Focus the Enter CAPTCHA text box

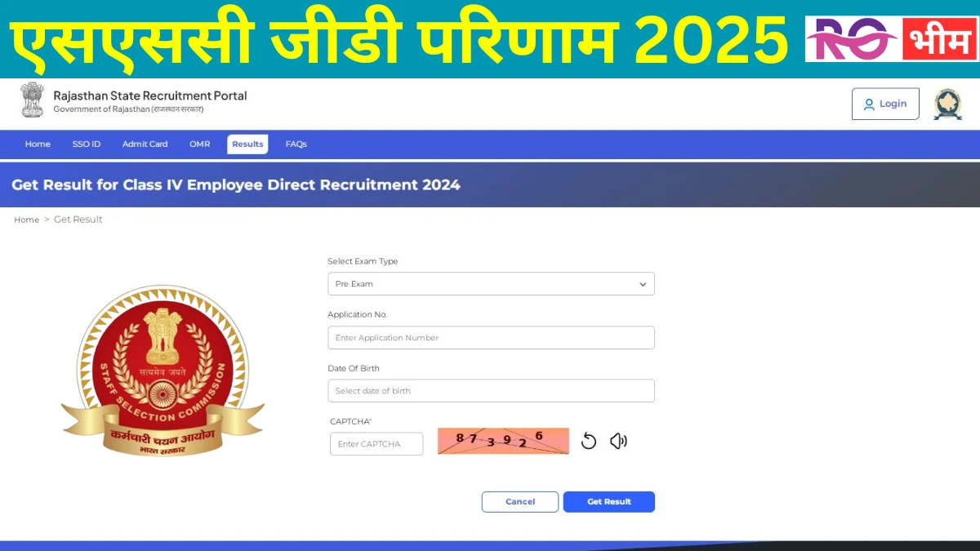click(x=376, y=444)
